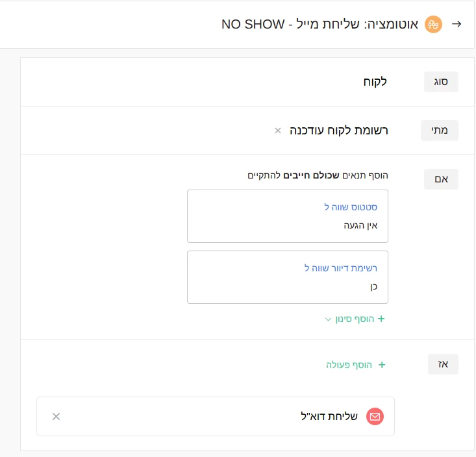Select the 'מתי' row label
The image size is (476, 457).
point(441,130)
